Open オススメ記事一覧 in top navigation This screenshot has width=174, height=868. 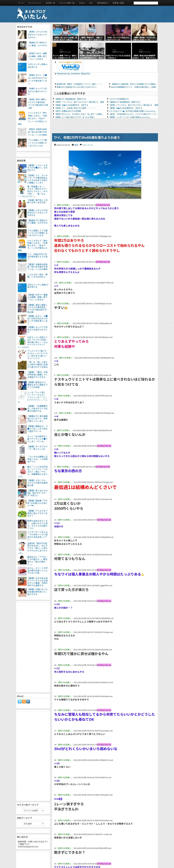pos(67,3)
